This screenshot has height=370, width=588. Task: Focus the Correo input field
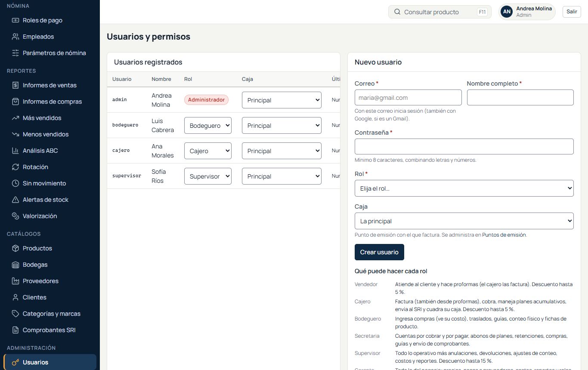tap(408, 98)
